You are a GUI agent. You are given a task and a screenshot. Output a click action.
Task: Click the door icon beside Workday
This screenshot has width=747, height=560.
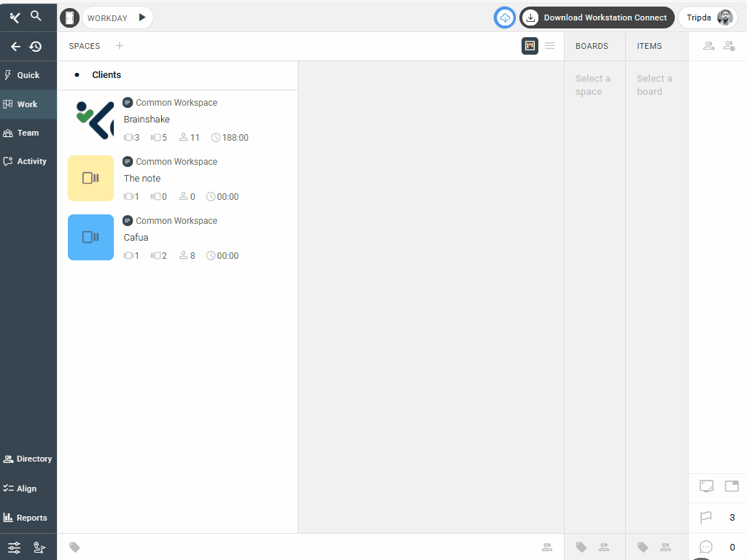[69, 17]
